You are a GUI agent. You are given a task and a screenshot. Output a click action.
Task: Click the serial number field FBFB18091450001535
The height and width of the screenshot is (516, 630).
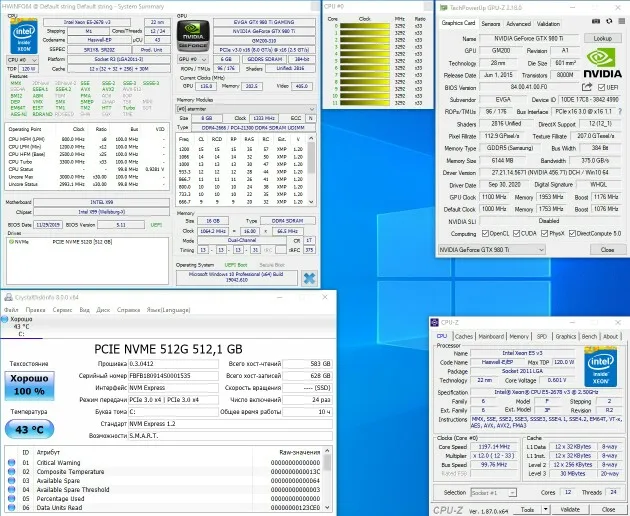pyautogui.click(x=173, y=376)
